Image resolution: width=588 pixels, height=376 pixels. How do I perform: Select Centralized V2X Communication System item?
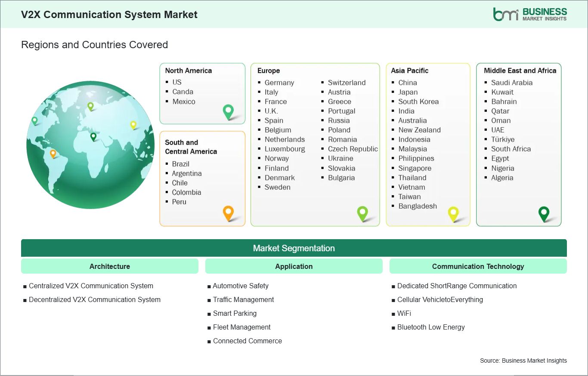91,286
